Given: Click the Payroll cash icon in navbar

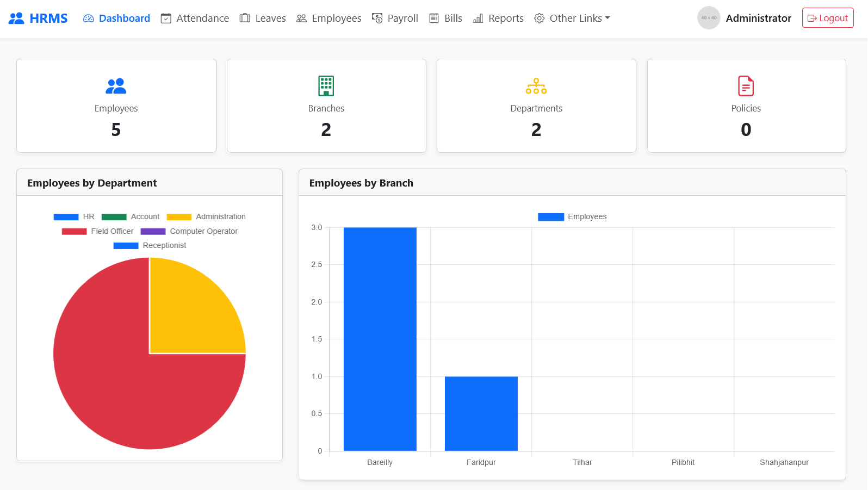Looking at the screenshot, I should click(x=377, y=18).
